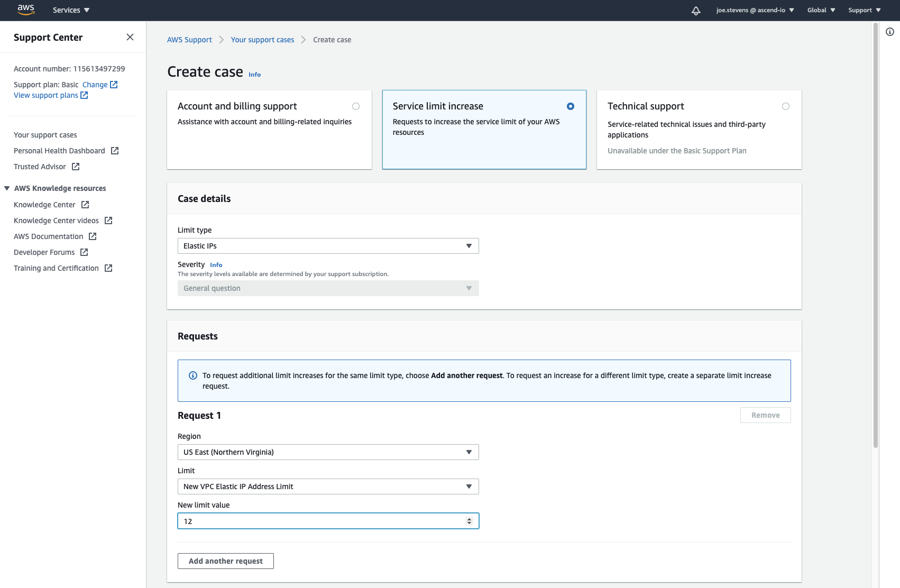
Task: Open the Services dropdown menu
Action: 71,10
